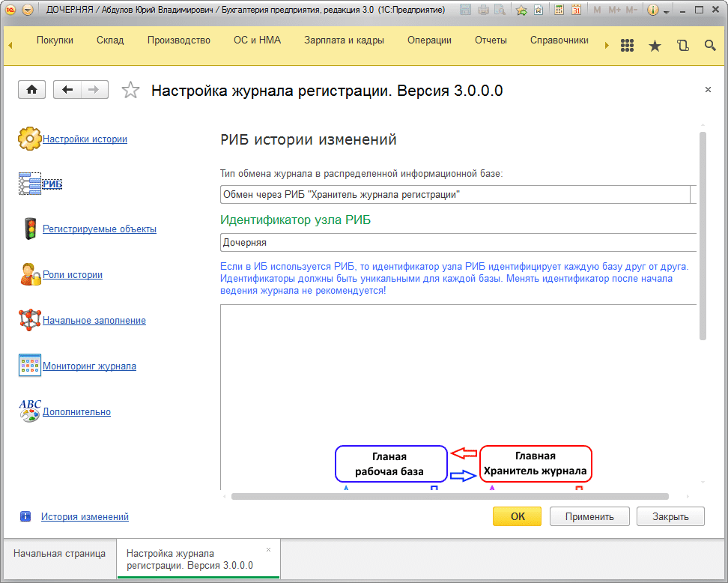Add this page to favorites with the star

(x=130, y=91)
